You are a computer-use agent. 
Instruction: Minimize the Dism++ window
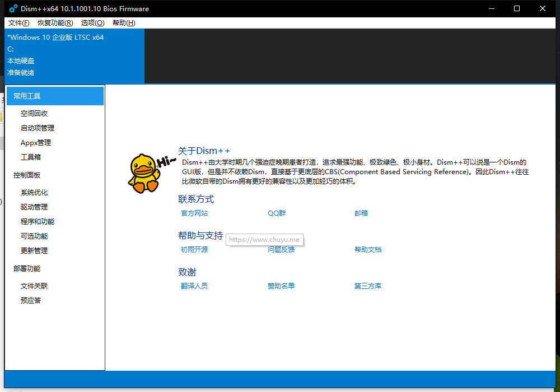click(x=492, y=8)
